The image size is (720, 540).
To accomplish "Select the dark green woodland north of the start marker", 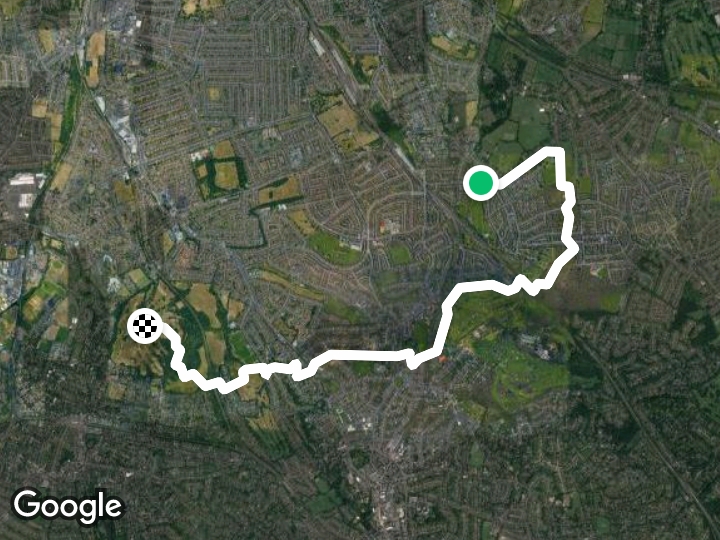I will click(503, 83).
